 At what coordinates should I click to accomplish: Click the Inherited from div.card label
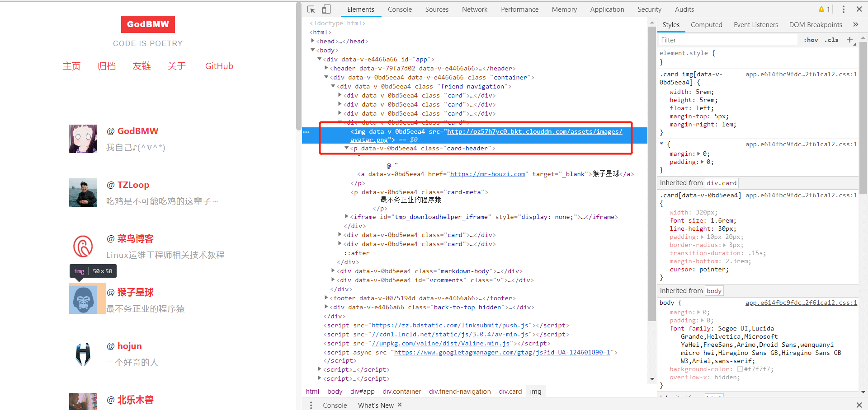pyautogui.click(x=698, y=183)
